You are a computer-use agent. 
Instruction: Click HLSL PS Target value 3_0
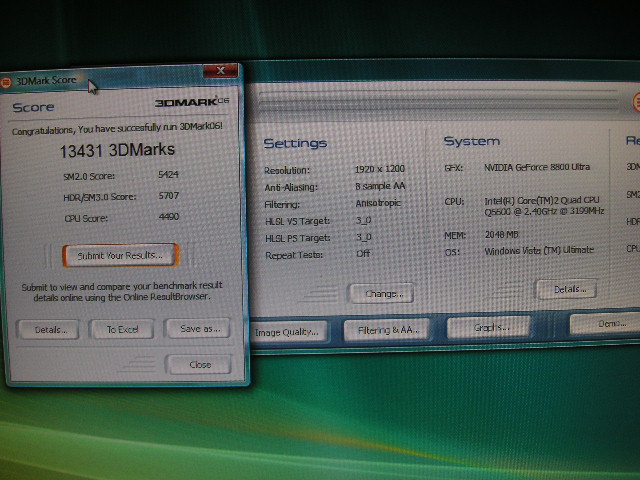pos(363,237)
